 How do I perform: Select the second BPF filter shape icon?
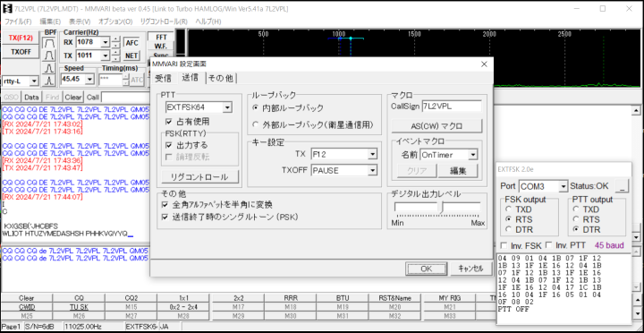coord(50,55)
